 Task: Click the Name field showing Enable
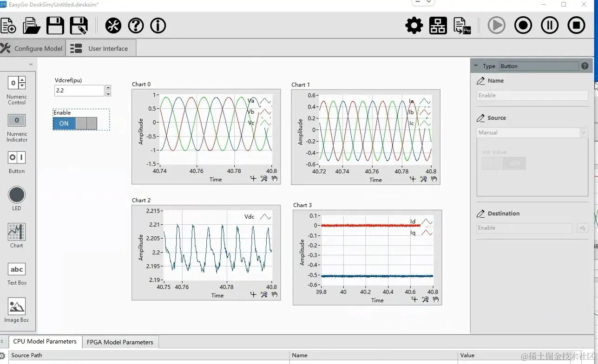click(x=532, y=96)
